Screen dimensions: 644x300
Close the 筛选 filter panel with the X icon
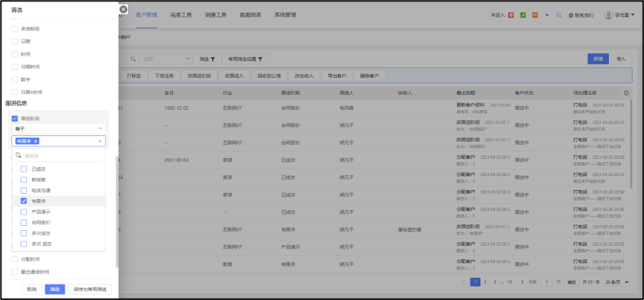click(123, 9)
